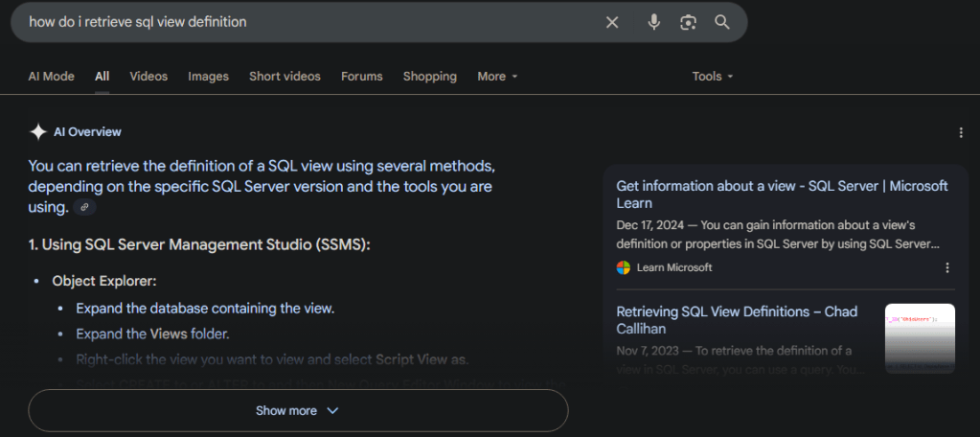Open Google Lens image search icon

click(688, 22)
